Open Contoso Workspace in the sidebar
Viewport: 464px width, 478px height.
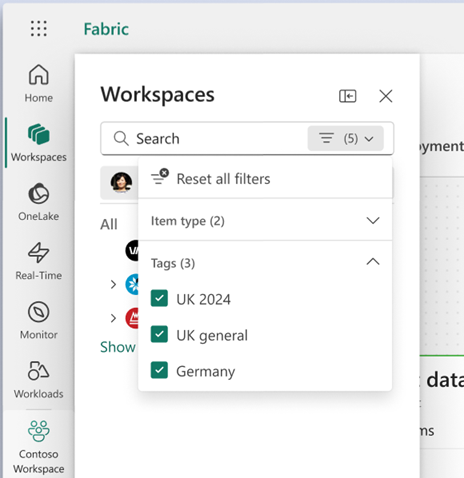tap(39, 447)
